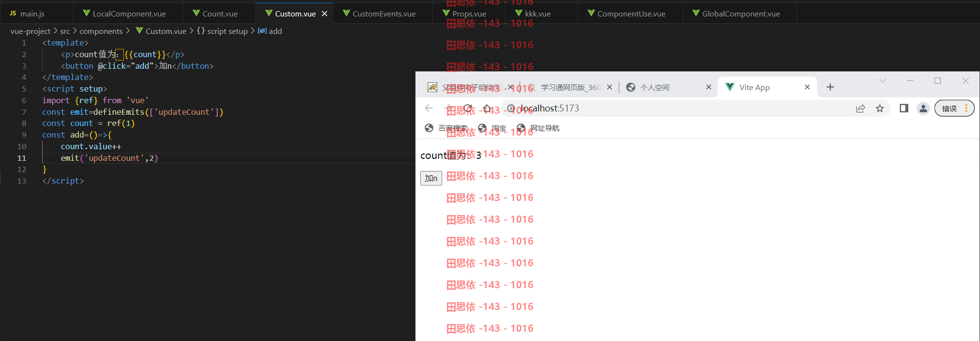Screen dimensions: 980x341
Task: Click the const count = ref(1) line
Action: coord(89,123)
